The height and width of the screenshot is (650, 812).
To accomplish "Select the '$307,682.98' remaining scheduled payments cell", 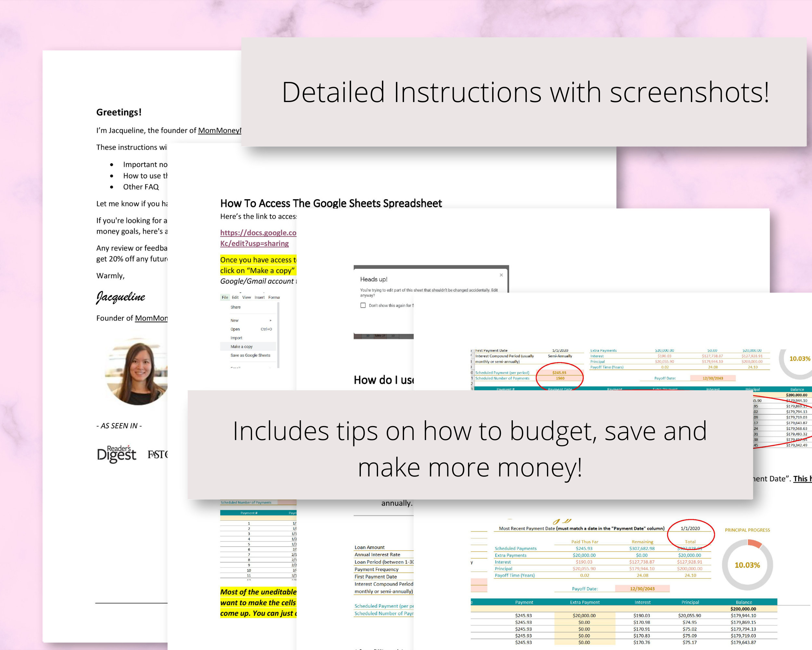I will pos(642,549).
